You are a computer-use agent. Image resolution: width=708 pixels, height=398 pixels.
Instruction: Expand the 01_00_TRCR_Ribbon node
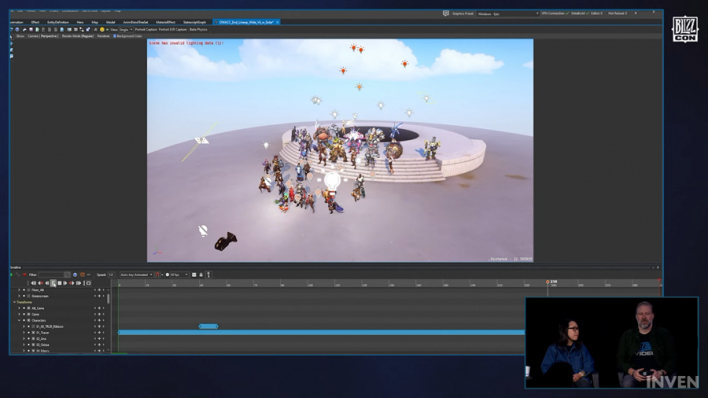24,326
